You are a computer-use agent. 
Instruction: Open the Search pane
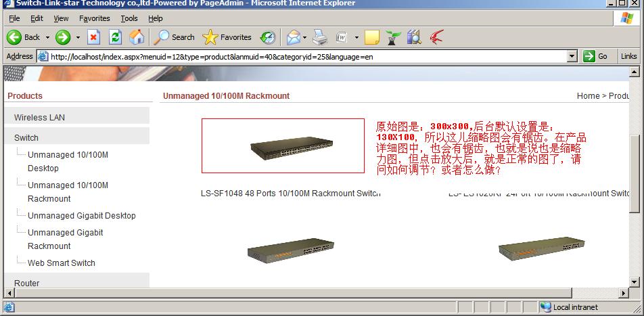(174, 37)
